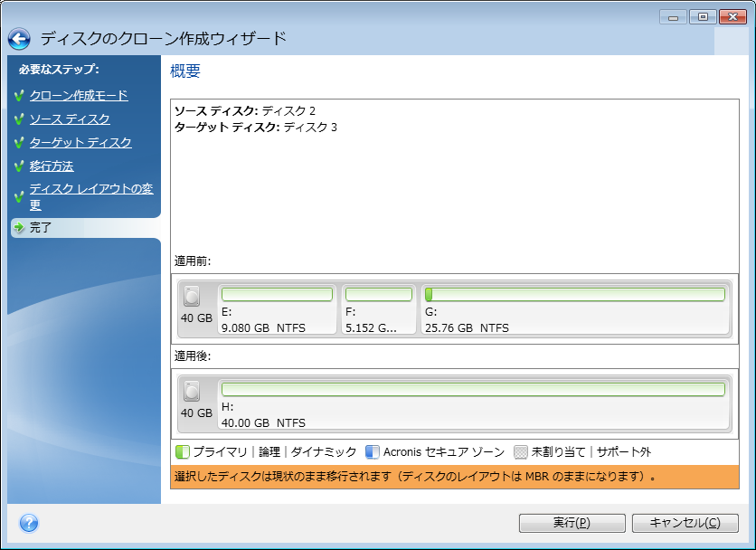Click the target disk drive icon in 適用後
Screen dimensions: 756x550
[192, 392]
